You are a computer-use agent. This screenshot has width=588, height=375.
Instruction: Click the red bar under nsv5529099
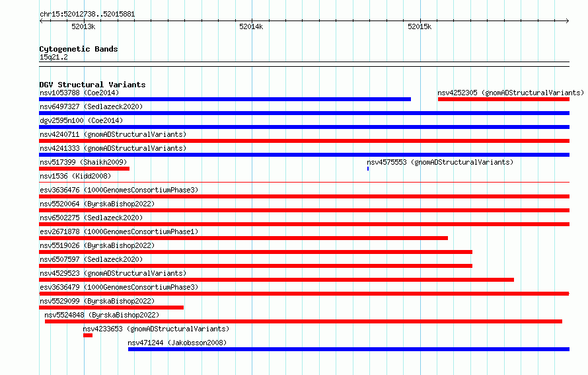pos(112,308)
